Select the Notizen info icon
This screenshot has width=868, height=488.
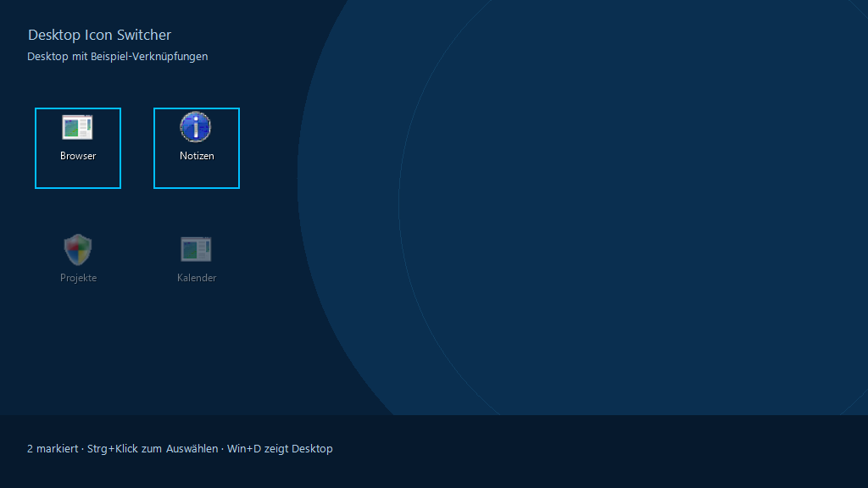[196, 127]
